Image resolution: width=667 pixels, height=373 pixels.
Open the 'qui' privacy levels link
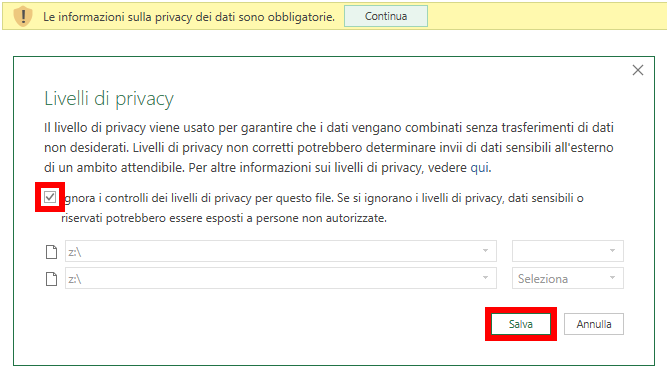pos(480,168)
